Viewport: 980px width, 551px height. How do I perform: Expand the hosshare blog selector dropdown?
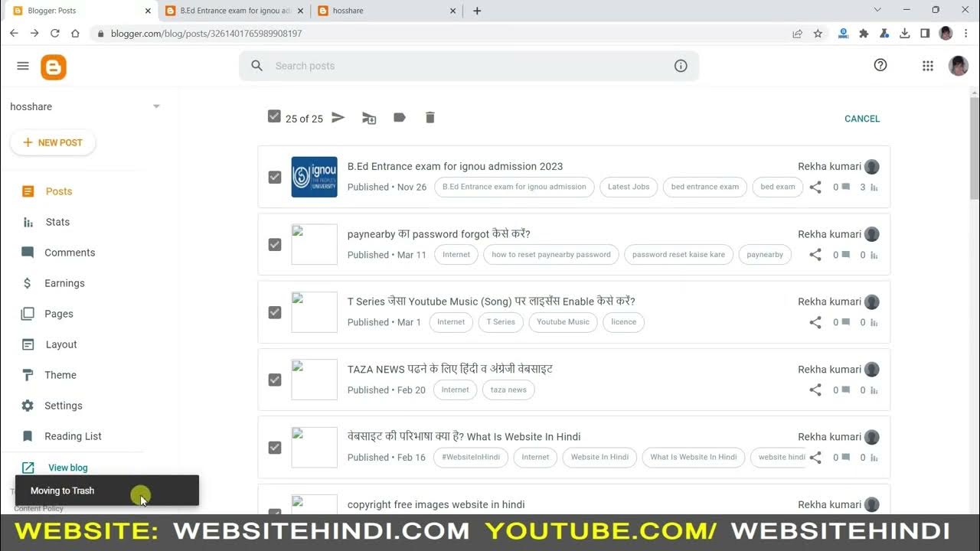(156, 106)
